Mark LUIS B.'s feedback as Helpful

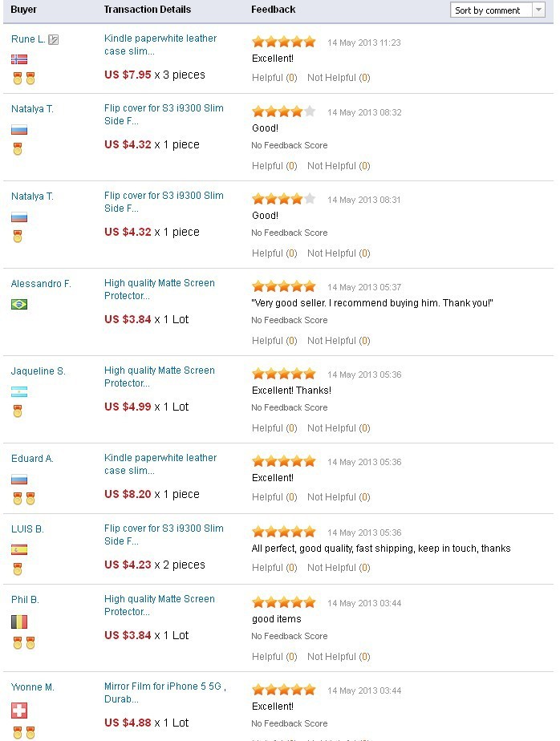[274, 568]
